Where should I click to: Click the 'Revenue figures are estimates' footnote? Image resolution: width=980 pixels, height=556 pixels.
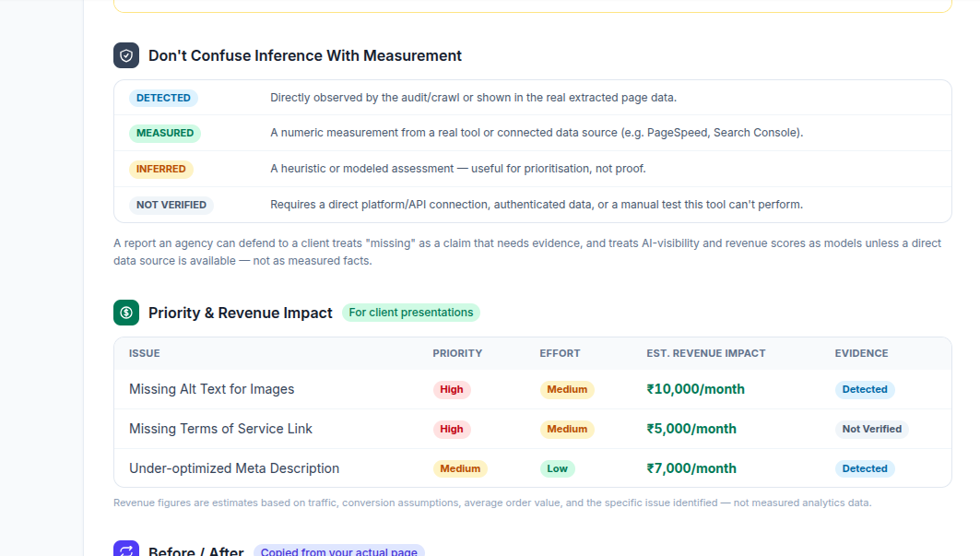coord(492,503)
